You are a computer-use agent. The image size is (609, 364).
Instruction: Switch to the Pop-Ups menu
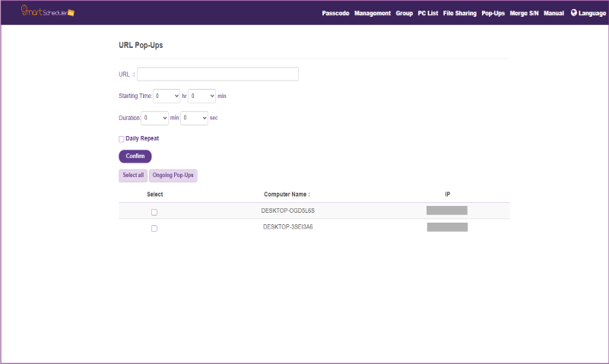[493, 14]
